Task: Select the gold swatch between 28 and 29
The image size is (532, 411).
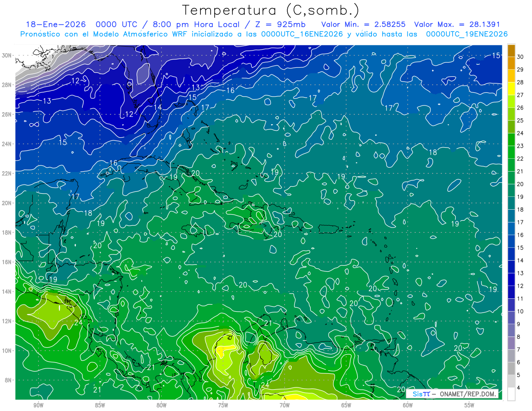Action: coord(511,76)
